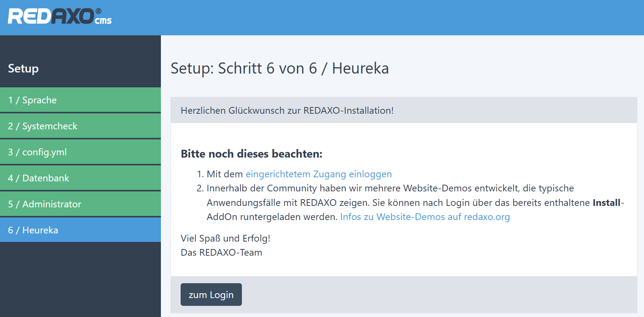Open step 4 / Datenbank

39,178
